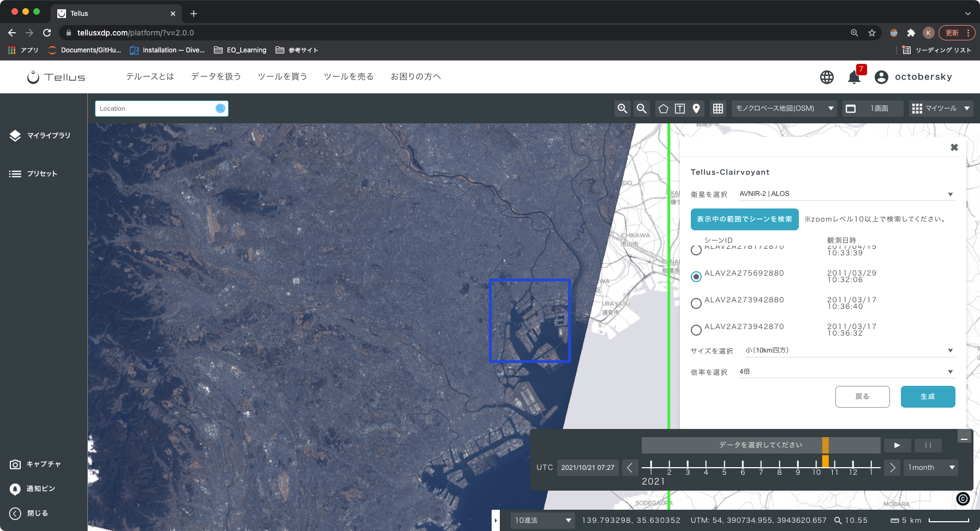Viewport: 980px width, 531px height.
Task: Open the ツールを売る menu
Action: [349, 77]
